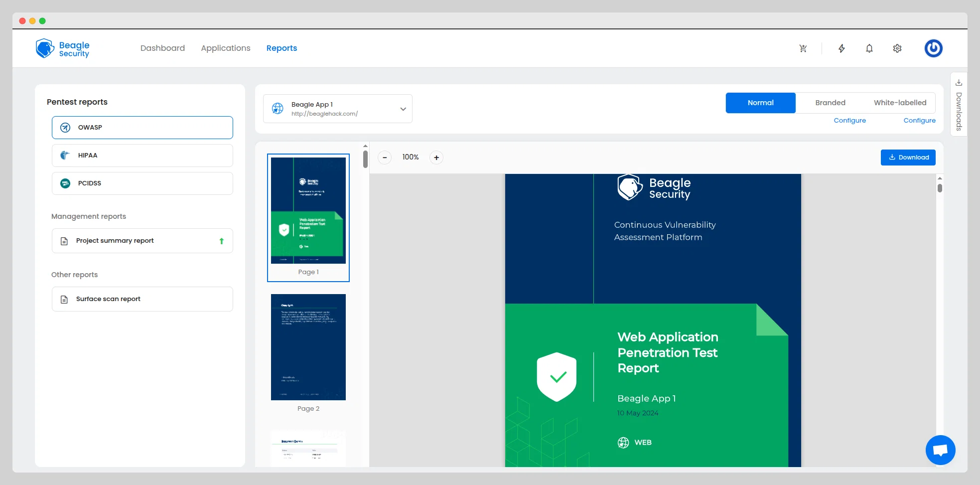Image resolution: width=980 pixels, height=485 pixels.
Task: Open the Downloads side panel
Action: (959, 105)
